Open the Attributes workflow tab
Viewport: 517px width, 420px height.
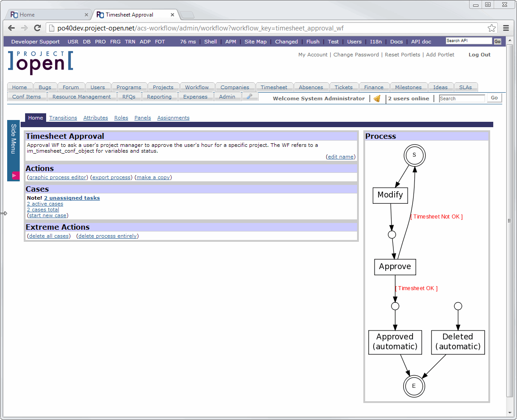(95, 118)
